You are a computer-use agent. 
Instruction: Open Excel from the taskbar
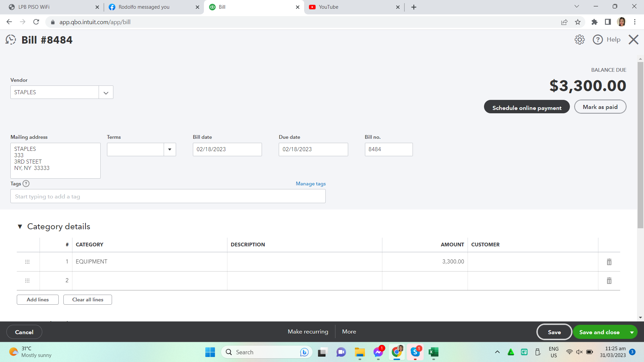pyautogui.click(x=433, y=352)
